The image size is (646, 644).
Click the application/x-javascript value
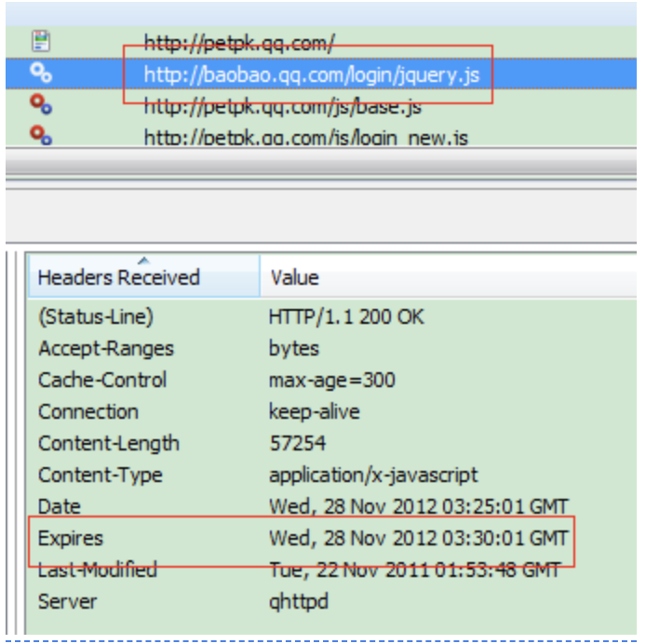(373, 476)
